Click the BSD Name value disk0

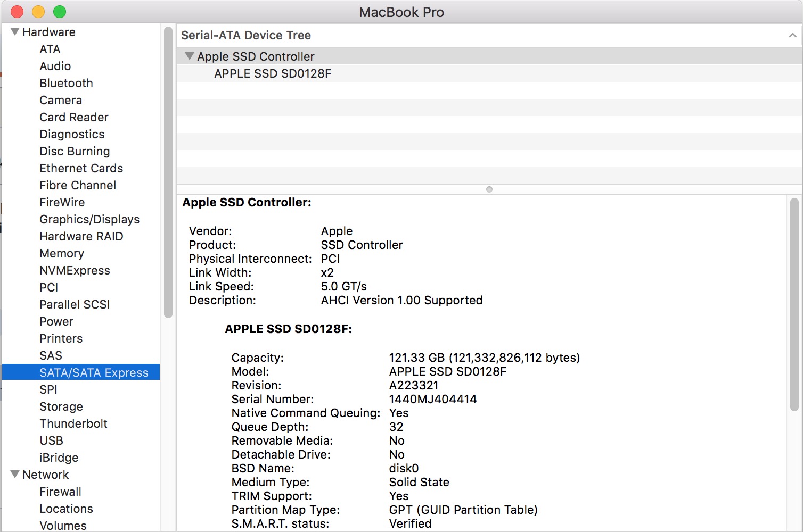tap(404, 468)
